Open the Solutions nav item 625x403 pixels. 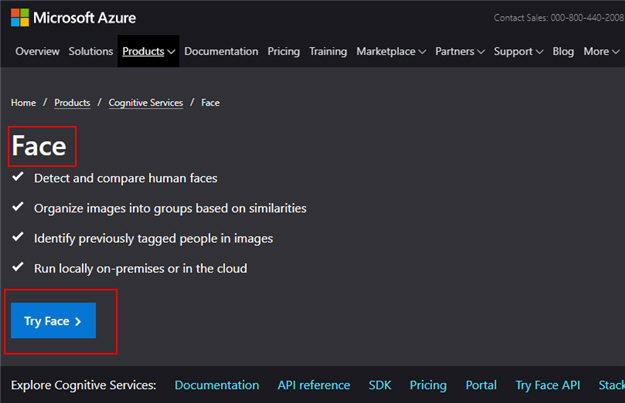pos(91,51)
